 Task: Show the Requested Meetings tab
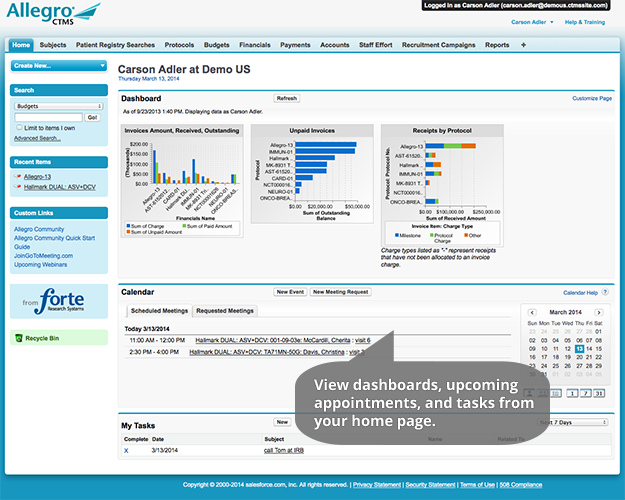pyautogui.click(x=225, y=311)
